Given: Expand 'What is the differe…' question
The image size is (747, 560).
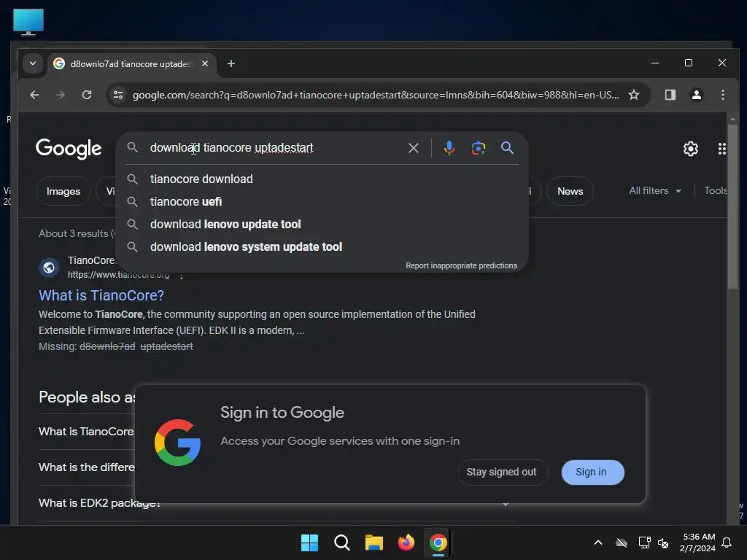Looking at the screenshot, I should click(86, 467).
